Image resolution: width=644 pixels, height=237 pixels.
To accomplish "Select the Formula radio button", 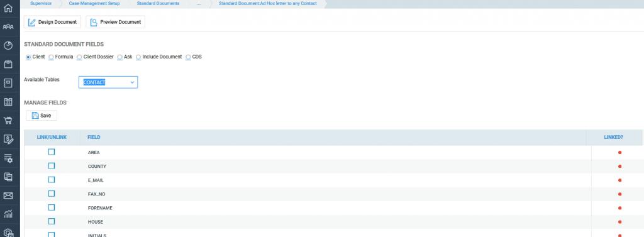I will tap(51, 57).
